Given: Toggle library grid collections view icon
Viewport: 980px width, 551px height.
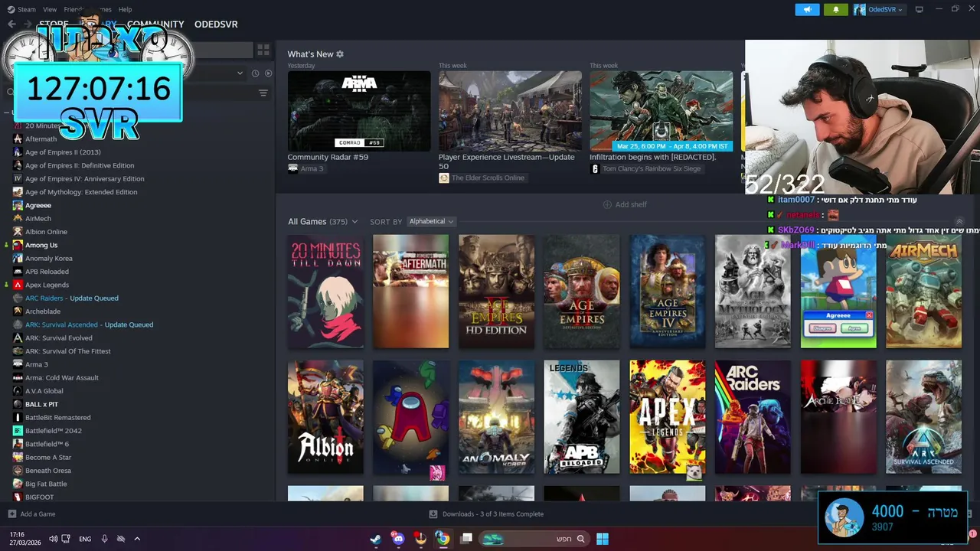Looking at the screenshot, I should [x=263, y=50].
